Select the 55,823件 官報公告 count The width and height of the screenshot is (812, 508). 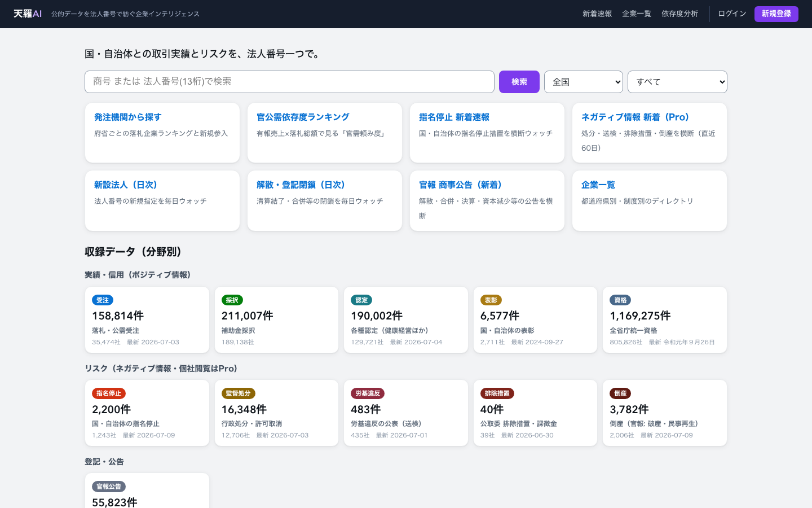[x=114, y=502]
